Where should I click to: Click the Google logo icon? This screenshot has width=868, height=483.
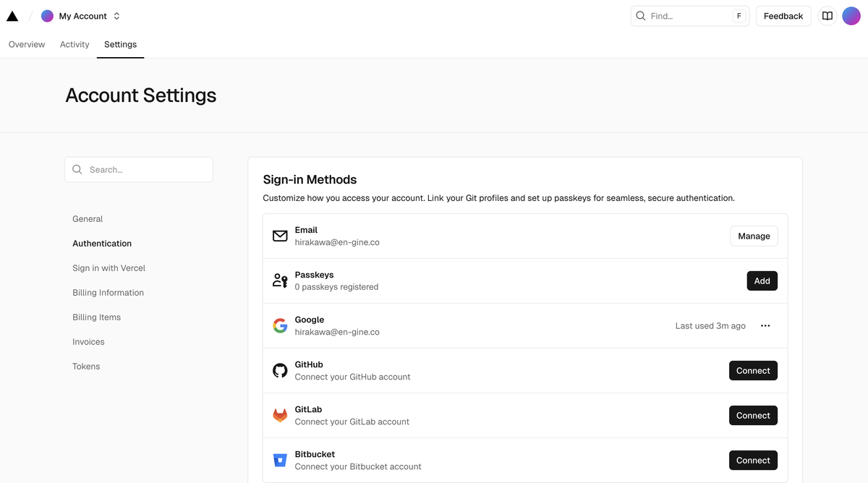coord(280,326)
